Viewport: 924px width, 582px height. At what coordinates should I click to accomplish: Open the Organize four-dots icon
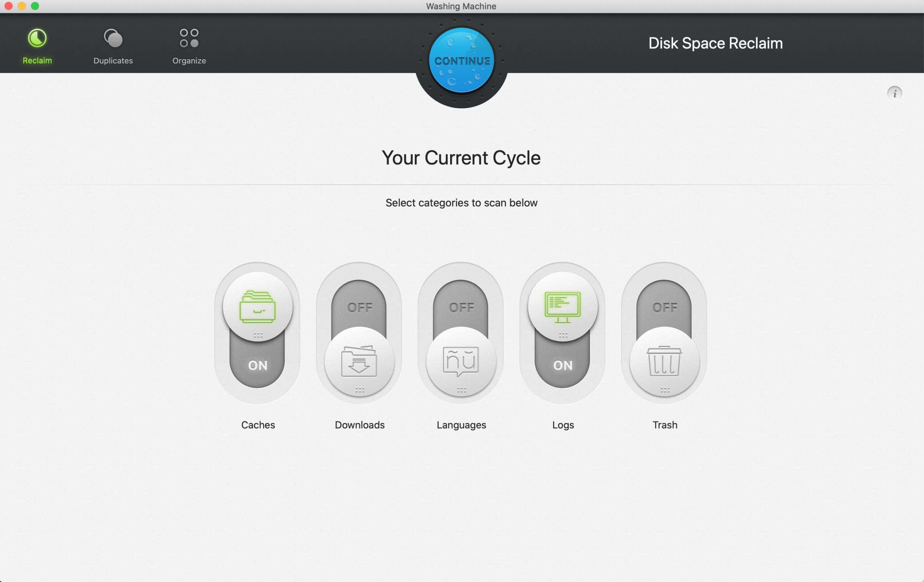[189, 38]
